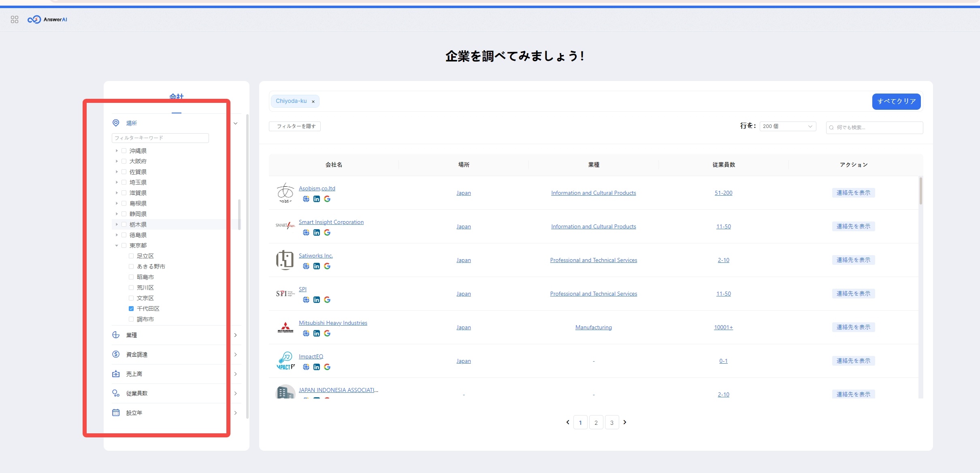Check the 埼玉県 checkbox
This screenshot has width=980, height=473.
coord(124,182)
